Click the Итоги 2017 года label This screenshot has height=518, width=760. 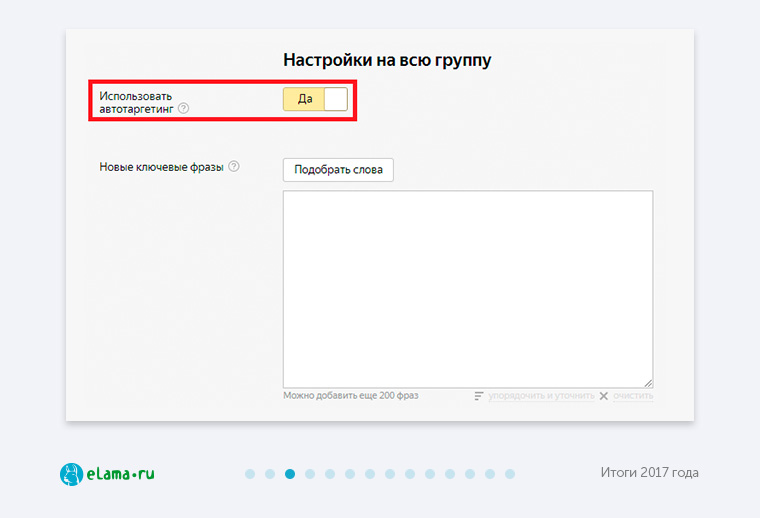click(x=649, y=473)
